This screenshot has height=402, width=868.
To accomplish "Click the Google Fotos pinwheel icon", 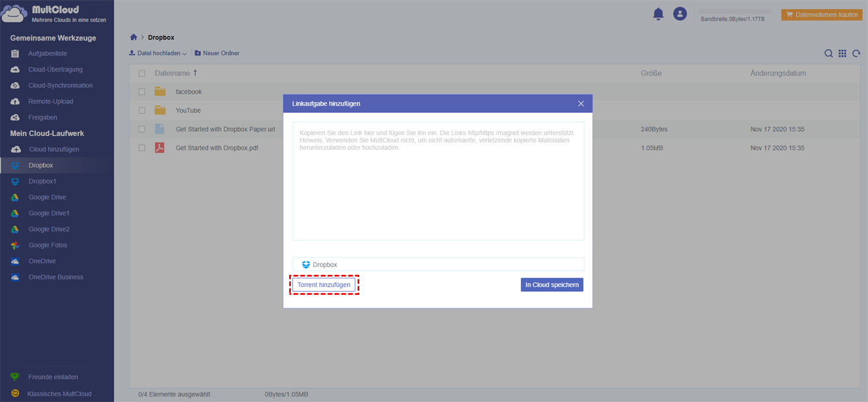I will click(x=15, y=245).
